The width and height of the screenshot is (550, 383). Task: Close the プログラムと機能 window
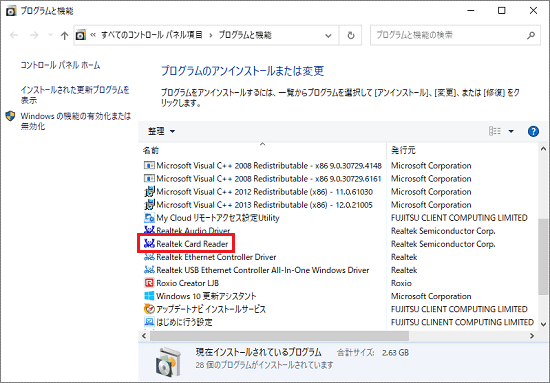534,11
